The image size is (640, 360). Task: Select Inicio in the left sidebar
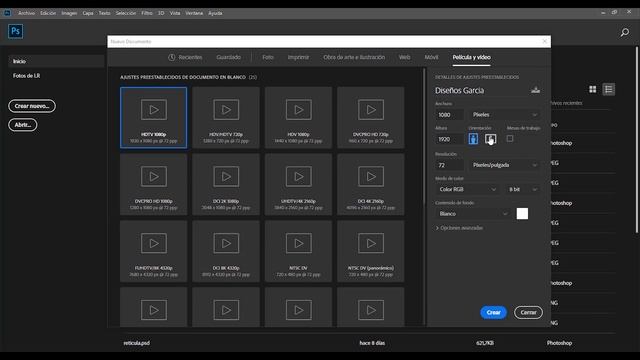click(56, 61)
